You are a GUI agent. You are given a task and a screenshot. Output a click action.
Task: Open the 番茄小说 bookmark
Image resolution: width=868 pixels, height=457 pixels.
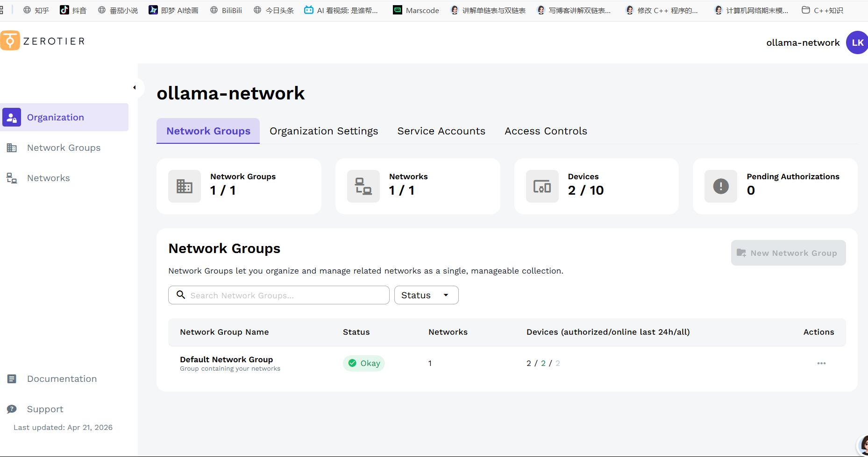point(118,10)
